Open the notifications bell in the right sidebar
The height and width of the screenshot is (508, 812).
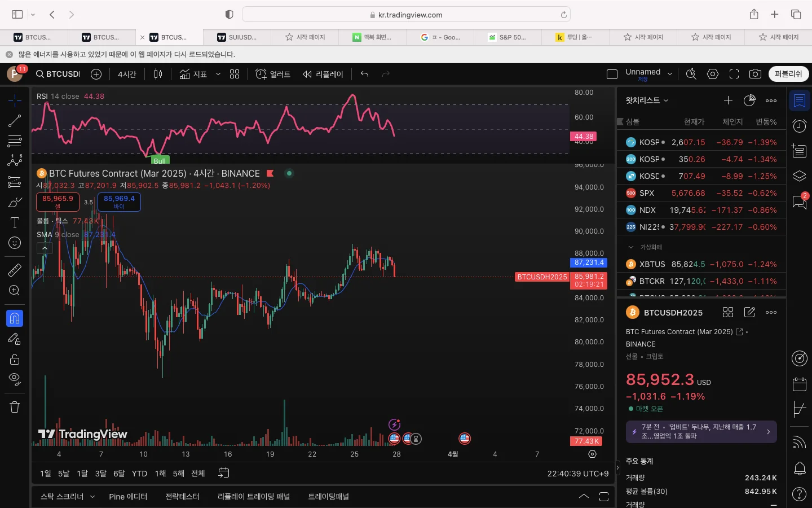(800, 468)
